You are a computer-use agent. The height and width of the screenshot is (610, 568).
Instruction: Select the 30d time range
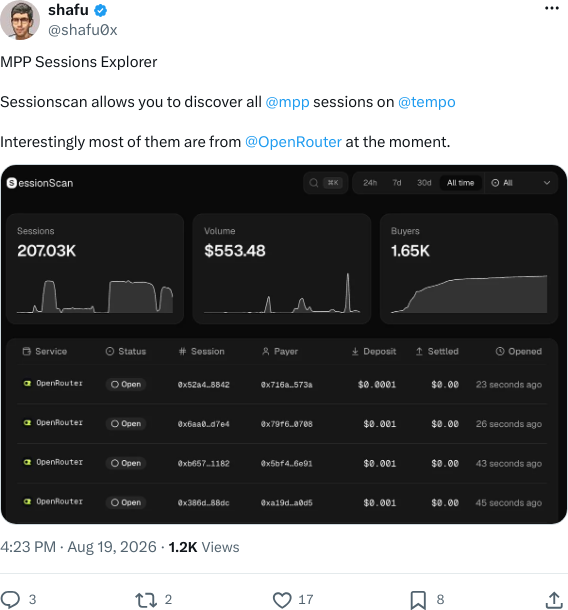click(424, 183)
